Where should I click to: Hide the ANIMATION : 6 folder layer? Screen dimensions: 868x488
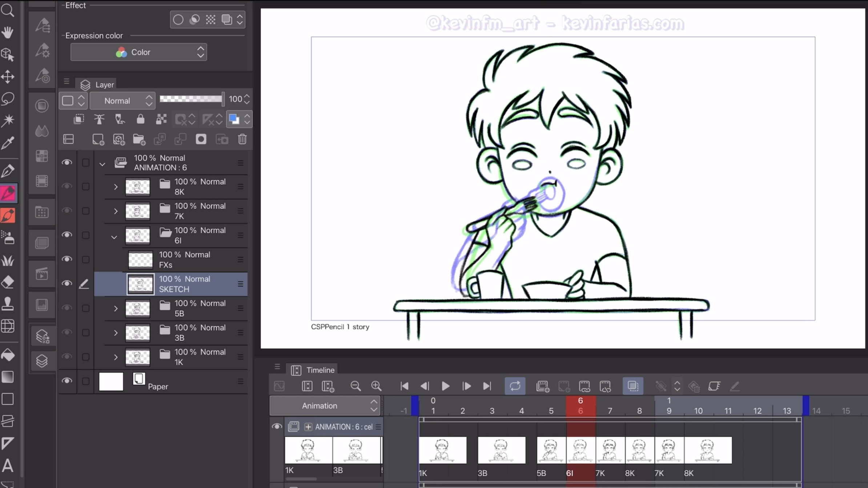point(67,163)
